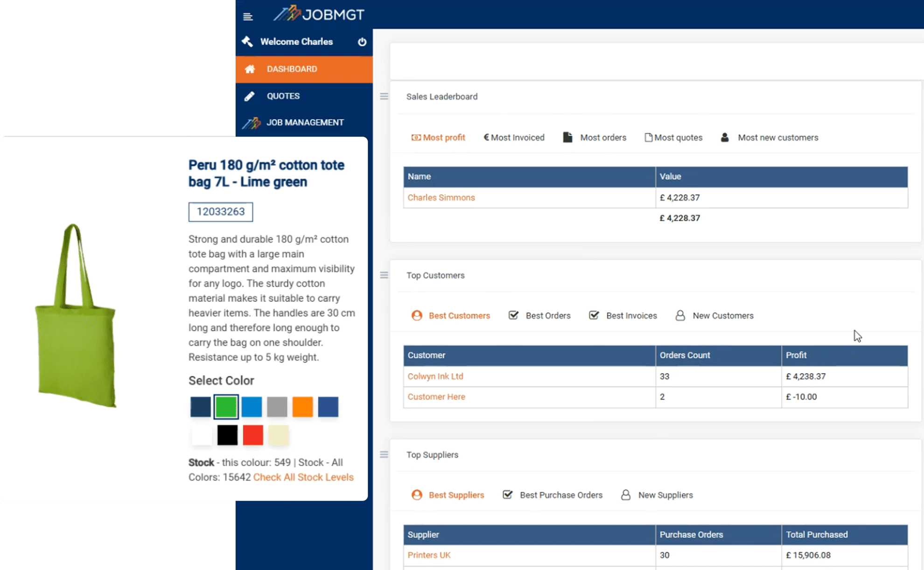The image size is (924, 570).
Task: Click the power logout icon
Action: coord(362,42)
